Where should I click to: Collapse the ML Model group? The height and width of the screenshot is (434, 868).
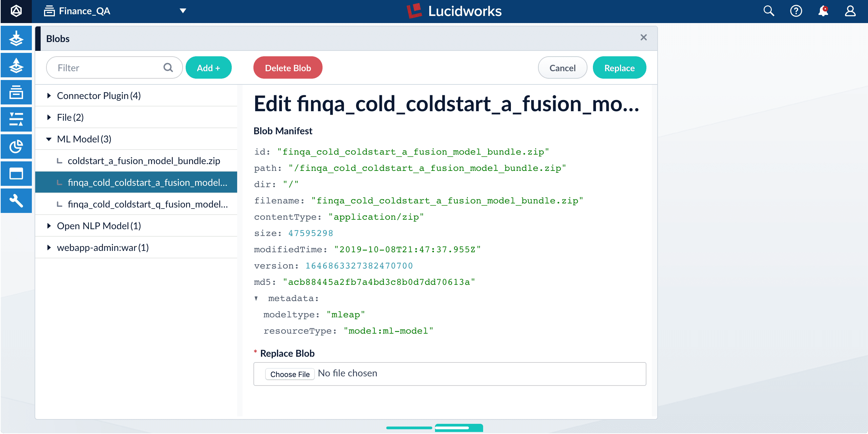[x=49, y=139]
